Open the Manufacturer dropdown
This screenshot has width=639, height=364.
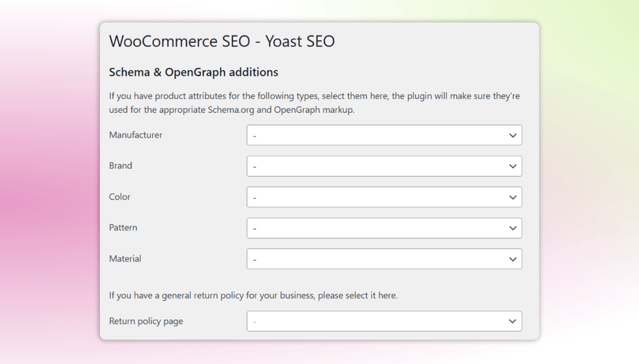click(x=384, y=135)
